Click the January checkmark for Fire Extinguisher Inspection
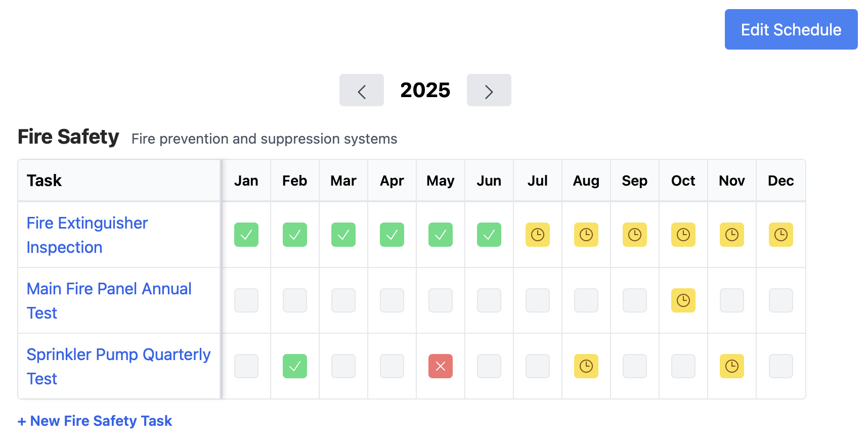 [x=246, y=235]
